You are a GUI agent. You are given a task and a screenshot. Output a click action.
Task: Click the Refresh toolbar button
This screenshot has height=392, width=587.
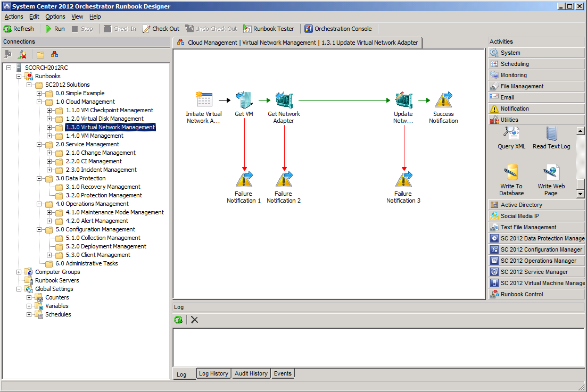[x=19, y=29]
